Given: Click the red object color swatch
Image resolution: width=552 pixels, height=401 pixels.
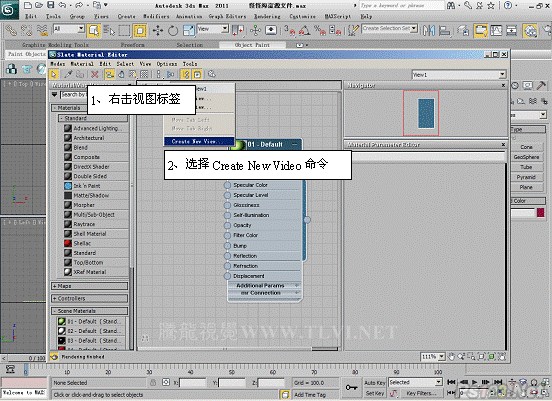Looking at the screenshot, I should click(541, 212).
